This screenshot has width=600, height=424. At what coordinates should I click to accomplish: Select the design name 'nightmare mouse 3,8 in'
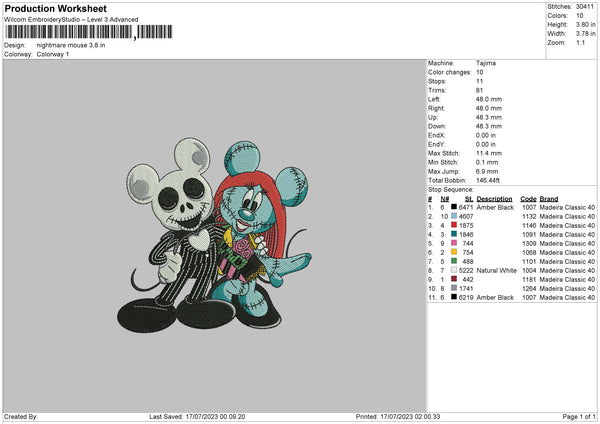(71, 45)
